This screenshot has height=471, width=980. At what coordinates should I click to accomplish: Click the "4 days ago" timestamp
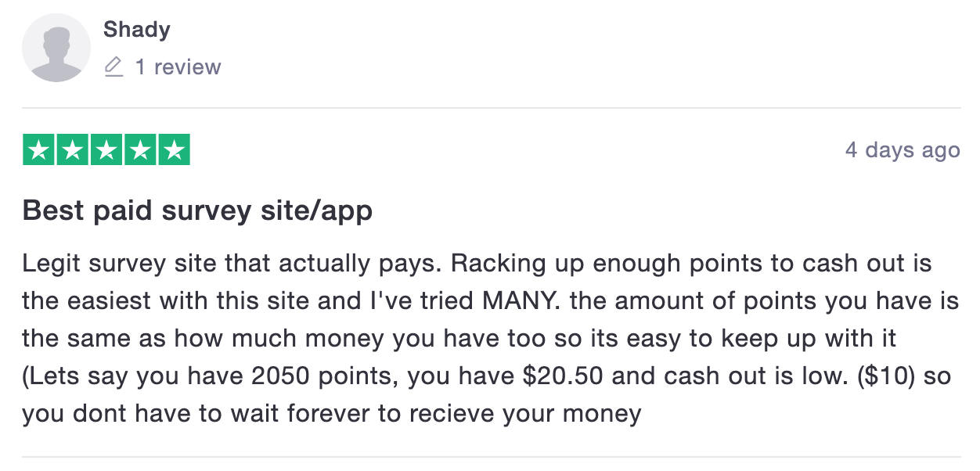(903, 149)
